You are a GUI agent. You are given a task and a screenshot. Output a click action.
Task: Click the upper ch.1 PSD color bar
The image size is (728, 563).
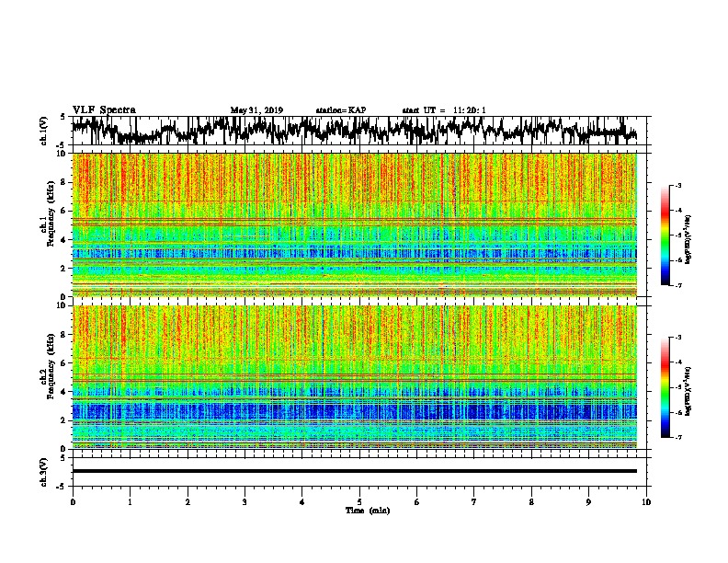[665, 236]
